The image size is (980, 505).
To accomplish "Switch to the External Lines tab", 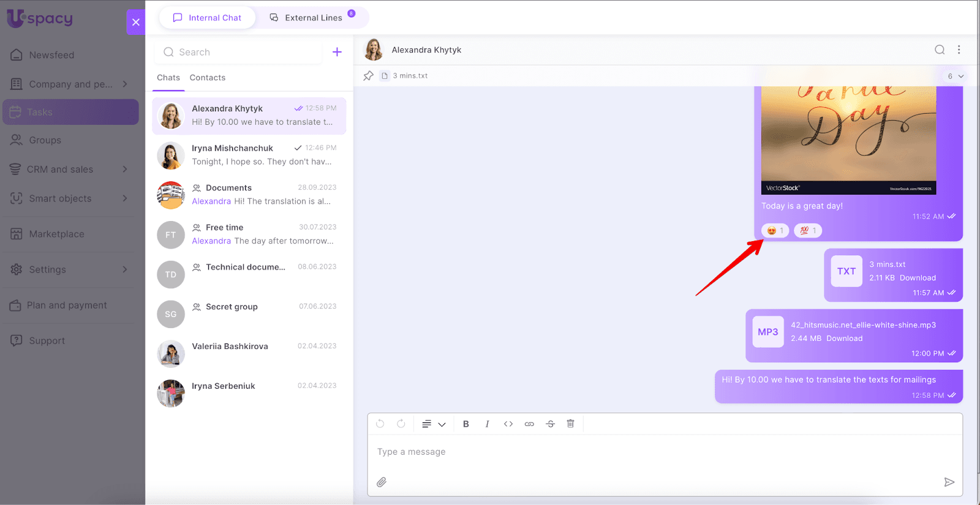I will (313, 18).
